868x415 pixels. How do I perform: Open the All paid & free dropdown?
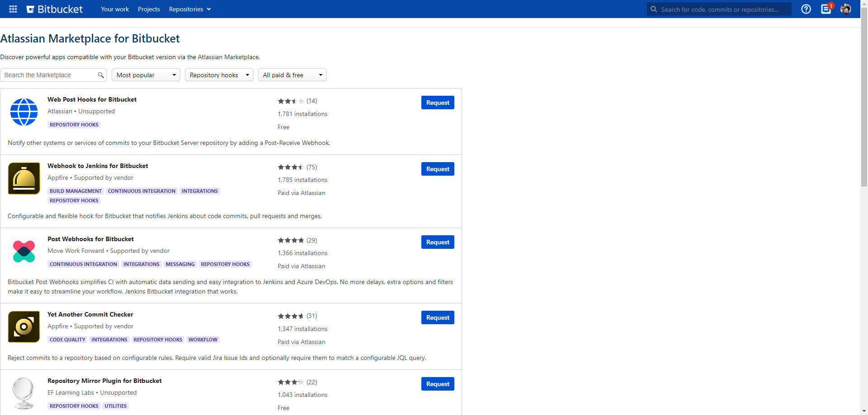pos(292,75)
